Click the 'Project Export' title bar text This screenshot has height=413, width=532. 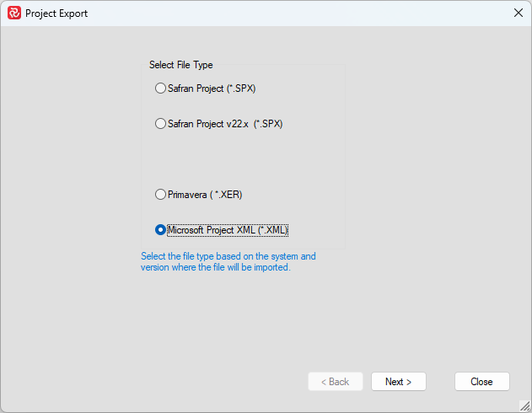[x=56, y=13]
